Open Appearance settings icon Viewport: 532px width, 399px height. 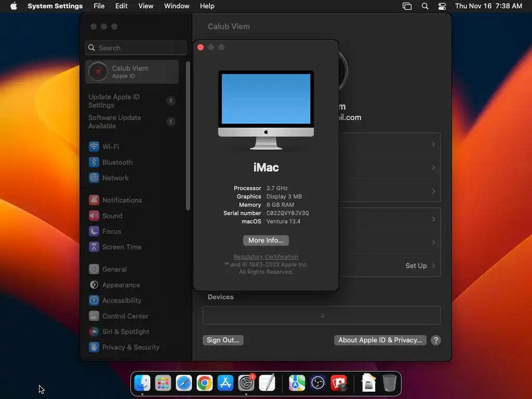(94, 285)
